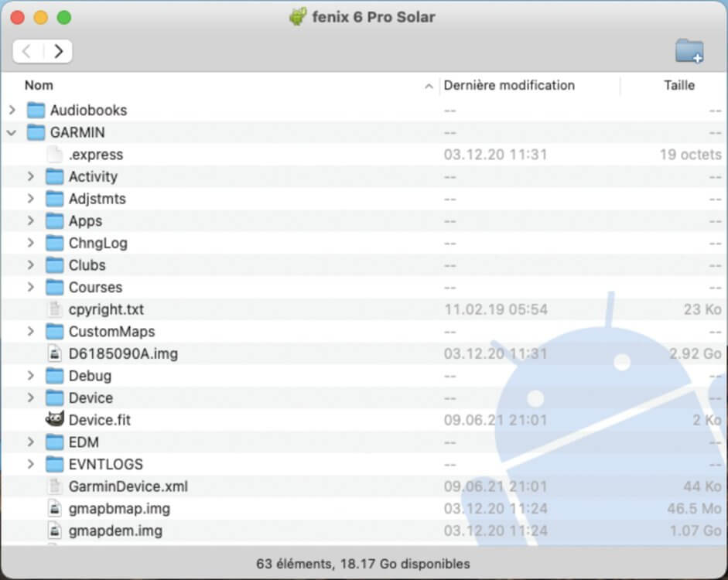This screenshot has width=728, height=580.
Task: Click the status bar showing 63 éléments
Action: click(363, 565)
